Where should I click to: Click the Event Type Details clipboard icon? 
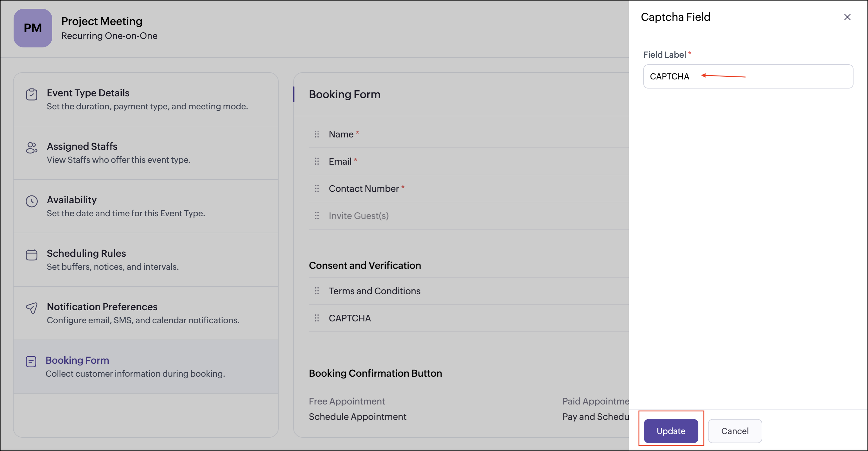point(32,94)
